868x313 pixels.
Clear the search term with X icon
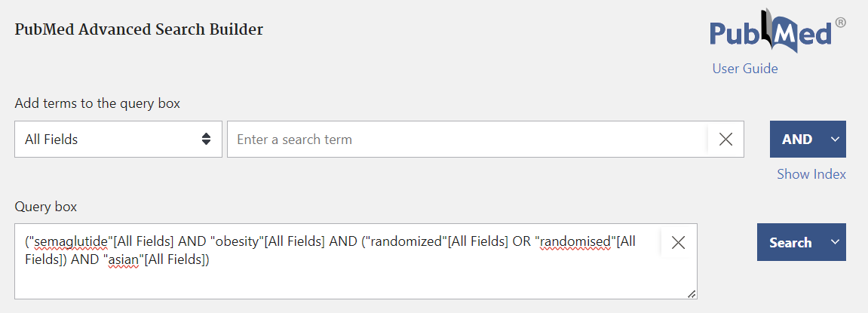725,139
